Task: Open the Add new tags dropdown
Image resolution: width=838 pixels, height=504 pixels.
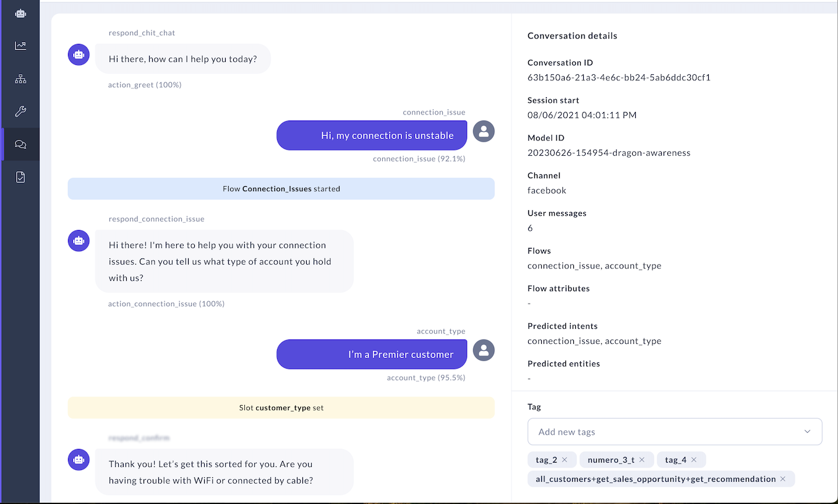Action: [x=674, y=431]
